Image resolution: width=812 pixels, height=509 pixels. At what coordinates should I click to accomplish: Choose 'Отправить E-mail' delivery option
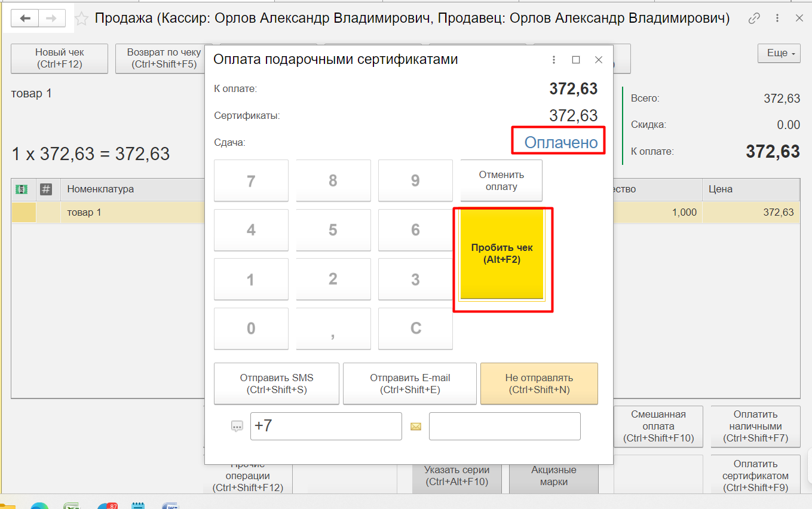tap(409, 384)
